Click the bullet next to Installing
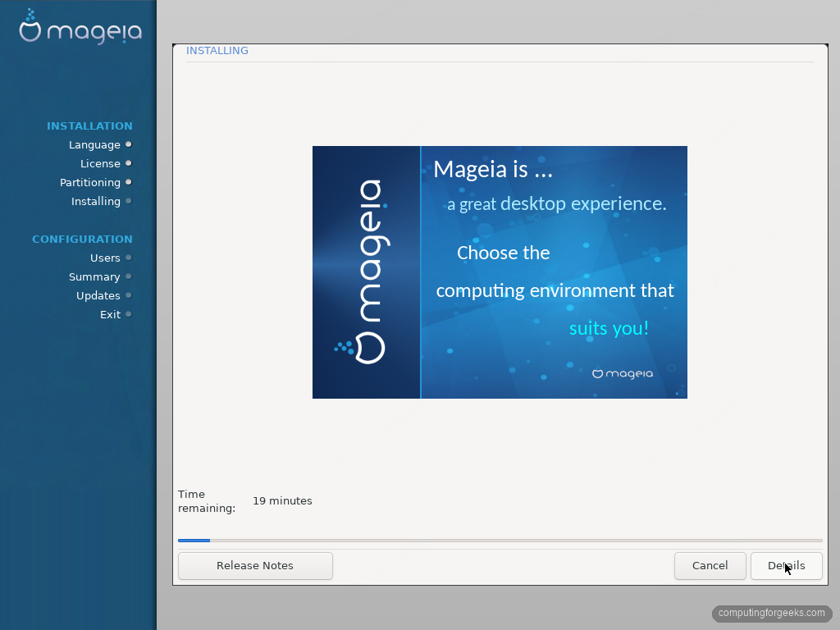 129,201
